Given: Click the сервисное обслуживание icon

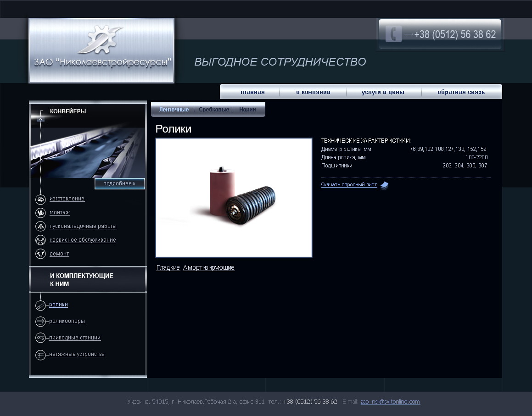Looking at the screenshot, I should (40, 240).
